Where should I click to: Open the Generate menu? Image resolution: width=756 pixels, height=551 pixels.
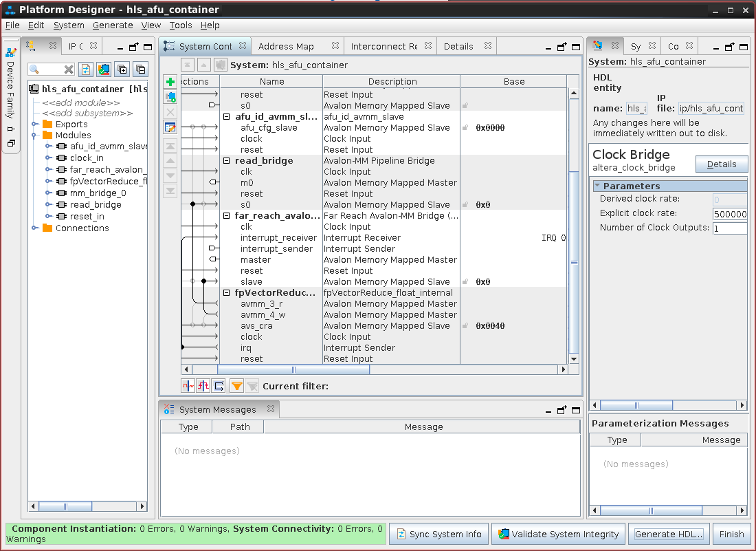coord(113,25)
